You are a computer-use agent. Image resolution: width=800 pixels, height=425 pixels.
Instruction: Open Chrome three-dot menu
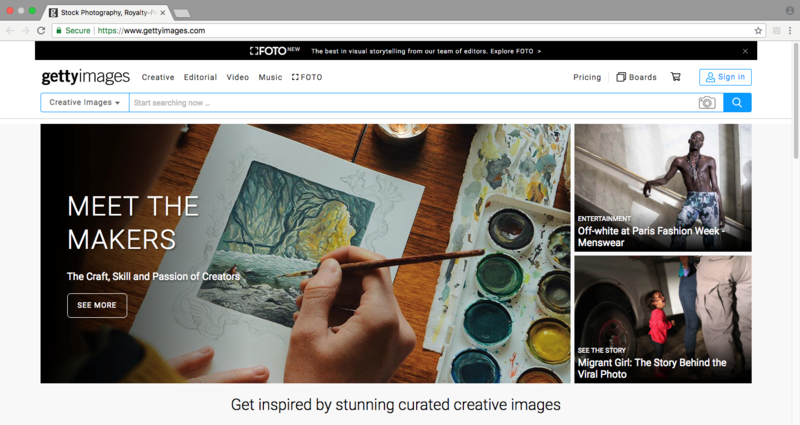(789, 31)
